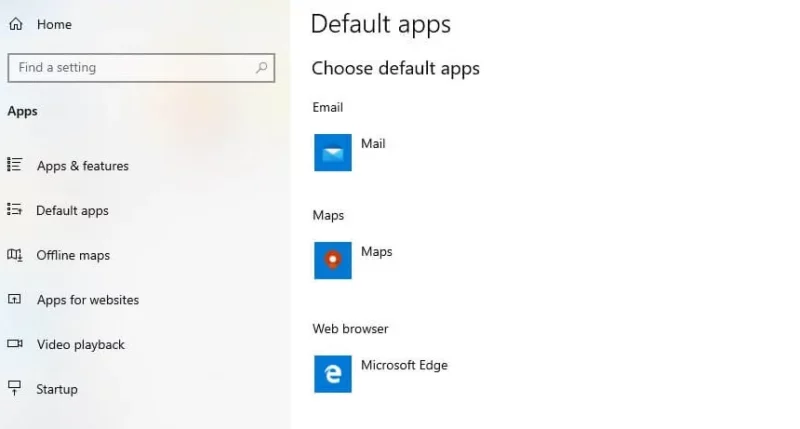Change default email app from Mail
Screen dimensions: 800x429
pos(373,143)
